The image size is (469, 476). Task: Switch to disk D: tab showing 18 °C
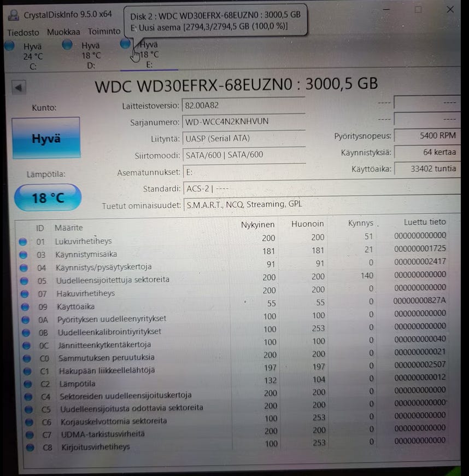[91, 55]
